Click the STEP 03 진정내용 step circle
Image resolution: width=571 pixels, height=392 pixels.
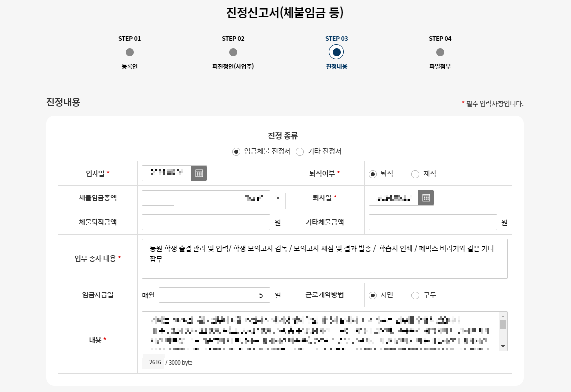(336, 52)
